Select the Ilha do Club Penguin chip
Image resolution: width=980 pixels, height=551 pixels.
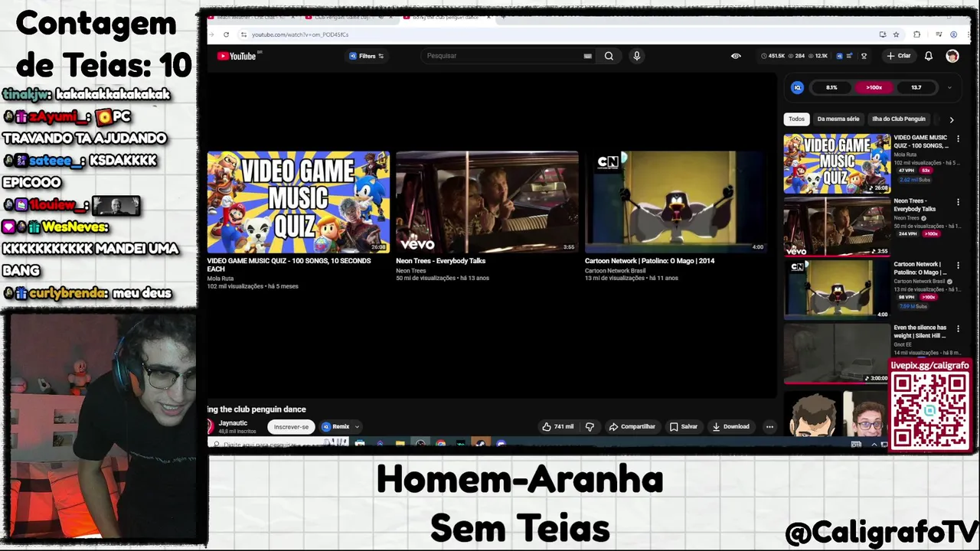899,119
